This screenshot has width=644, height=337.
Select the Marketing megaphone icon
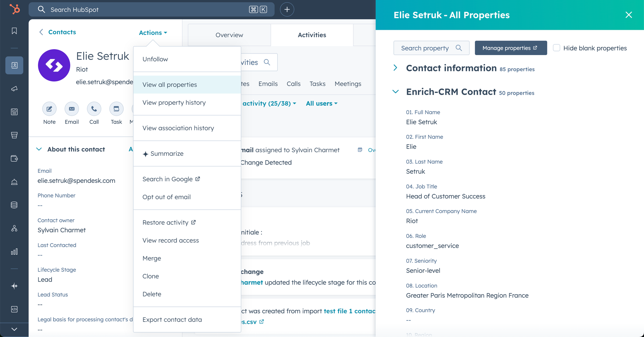(x=14, y=88)
